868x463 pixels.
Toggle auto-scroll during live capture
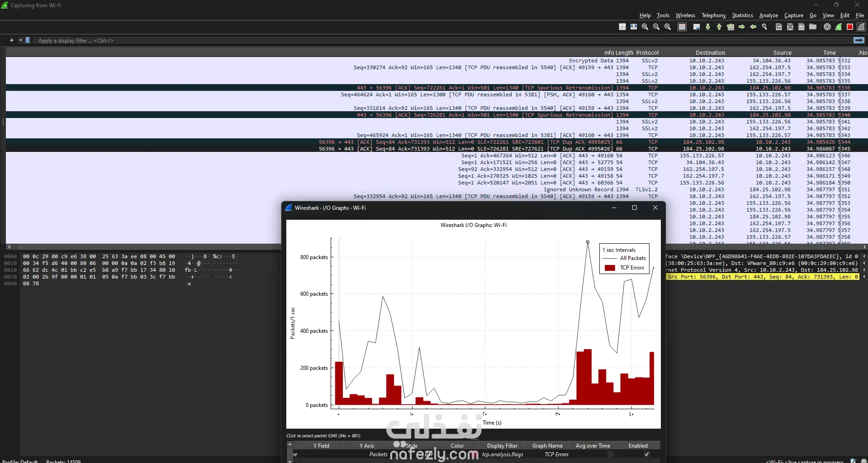(x=697, y=27)
